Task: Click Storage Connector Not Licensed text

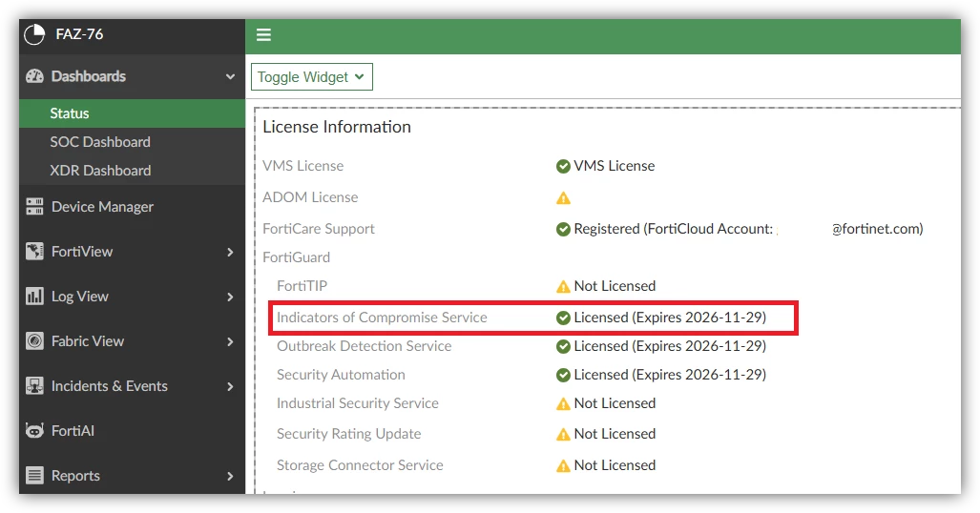Action: (615, 465)
